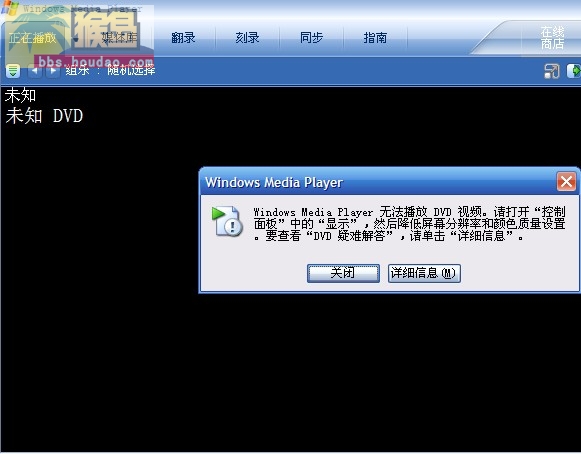Click the 随机选择 visualization label
Image resolution: width=581 pixels, height=454 pixels.
tap(131, 70)
